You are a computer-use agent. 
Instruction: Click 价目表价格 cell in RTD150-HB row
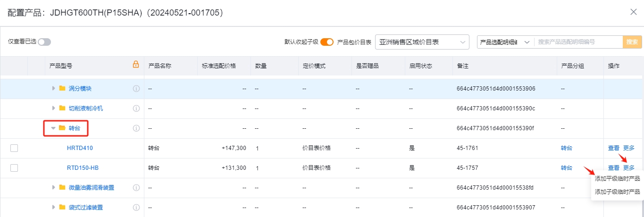click(317, 168)
